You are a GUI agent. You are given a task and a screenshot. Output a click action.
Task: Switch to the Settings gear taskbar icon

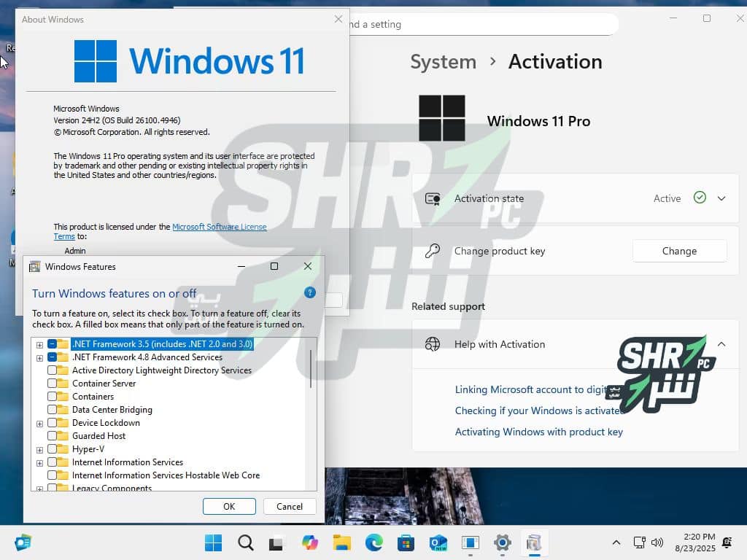coord(502,542)
